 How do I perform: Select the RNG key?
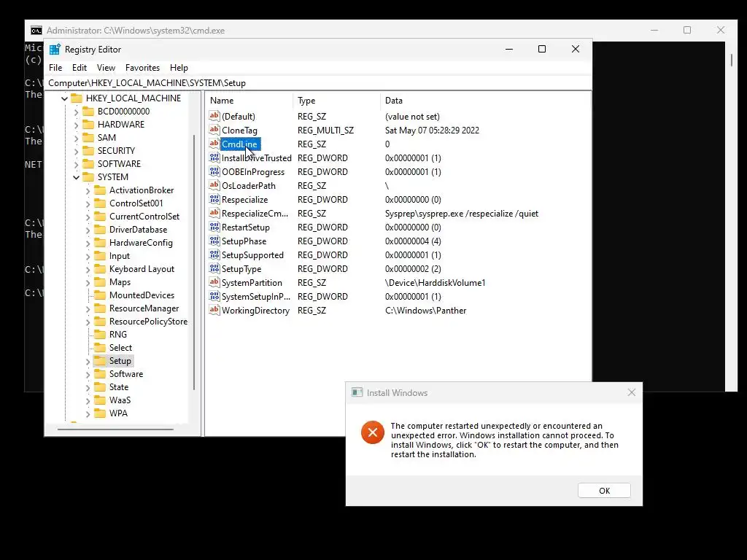[117, 334]
